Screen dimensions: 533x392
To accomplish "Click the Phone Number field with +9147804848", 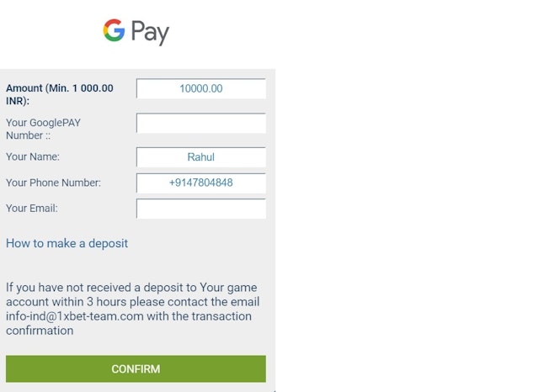I will (x=200, y=183).
